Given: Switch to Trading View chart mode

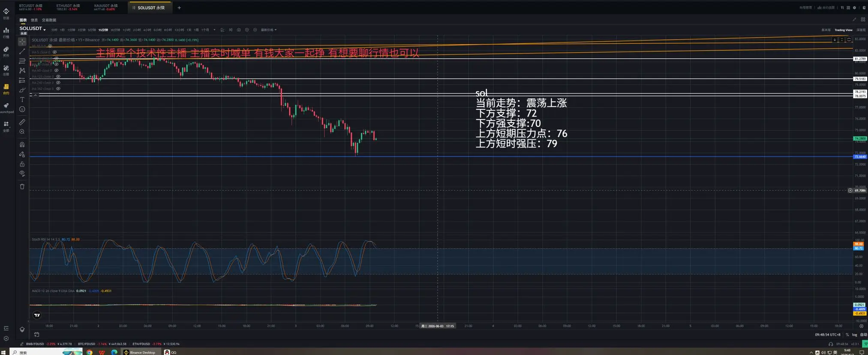Looking at the screenshot, I should [x=843, y=30].
